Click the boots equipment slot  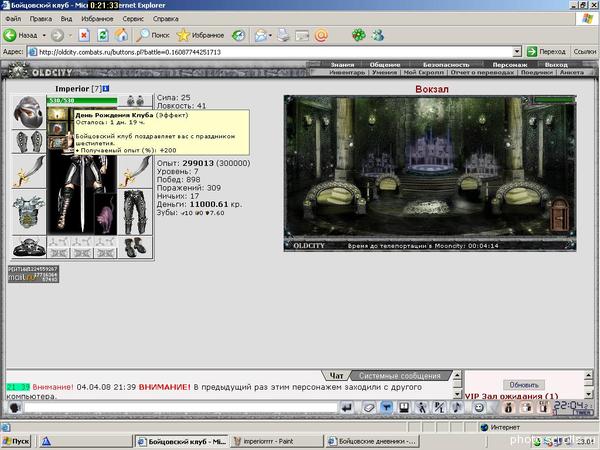click(135, 247)
